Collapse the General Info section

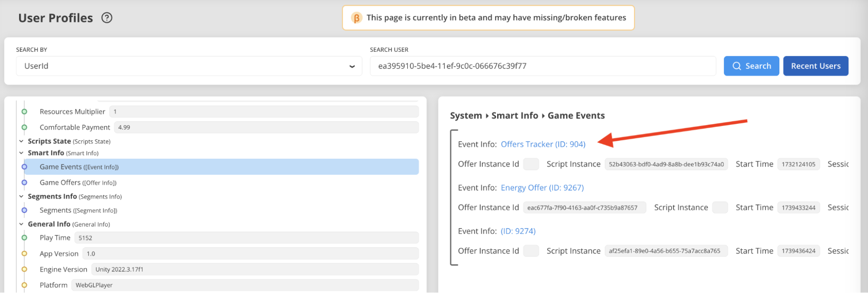21,224
